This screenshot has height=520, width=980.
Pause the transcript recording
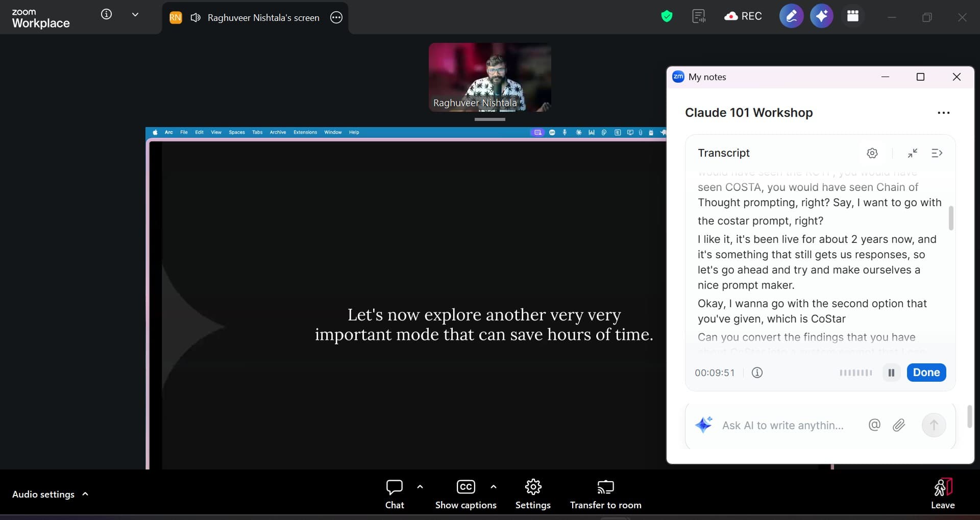click(x=891, y=373)
